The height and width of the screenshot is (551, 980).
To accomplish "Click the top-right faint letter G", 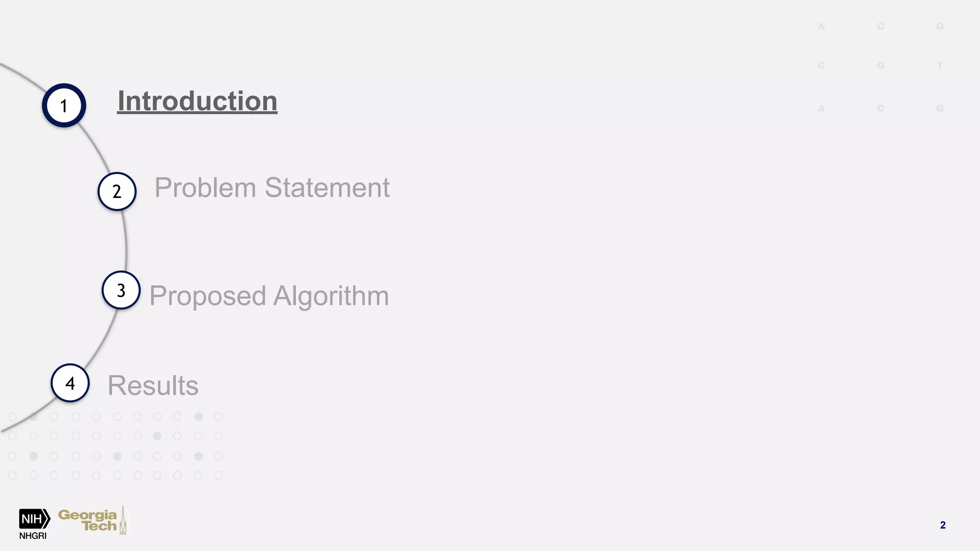I will 940,26.
